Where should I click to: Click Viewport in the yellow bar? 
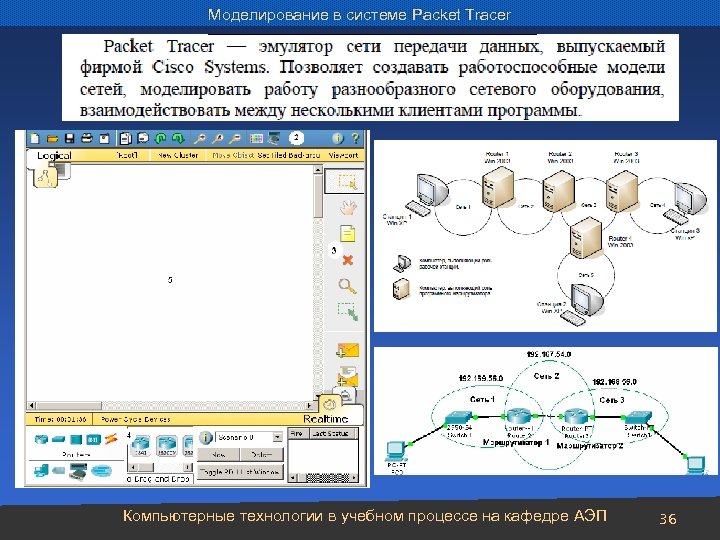(x=343, y=155)
